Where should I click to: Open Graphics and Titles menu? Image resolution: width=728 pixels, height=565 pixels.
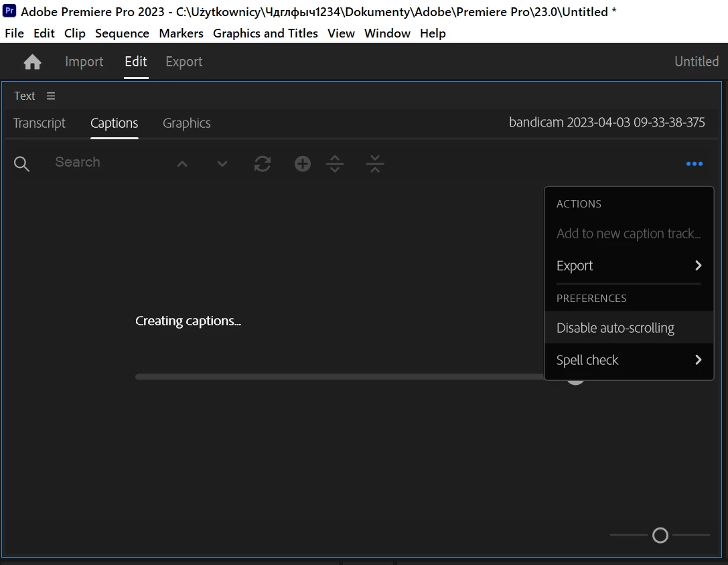[266, 33]
